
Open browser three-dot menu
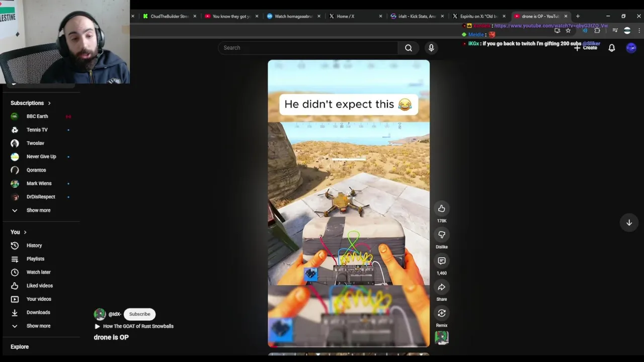(639, 31)
